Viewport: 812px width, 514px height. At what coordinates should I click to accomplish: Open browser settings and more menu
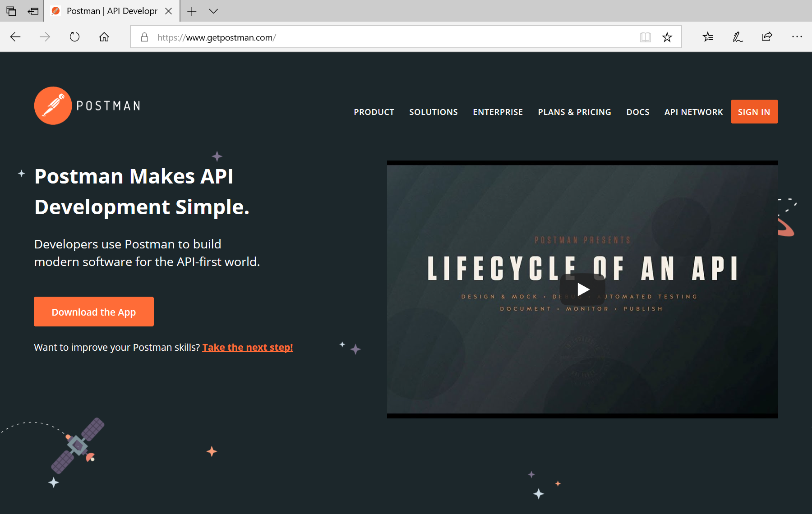(x=797, y=37)
